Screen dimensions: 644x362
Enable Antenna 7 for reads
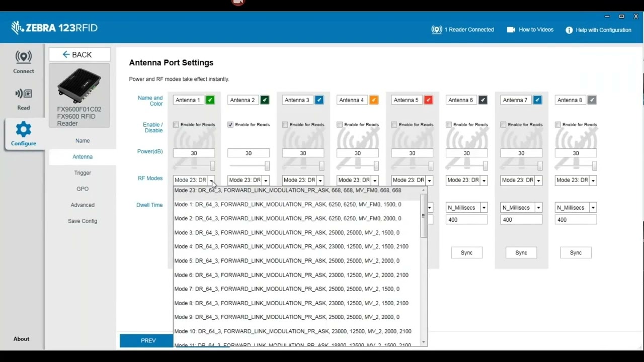(504, 125)
